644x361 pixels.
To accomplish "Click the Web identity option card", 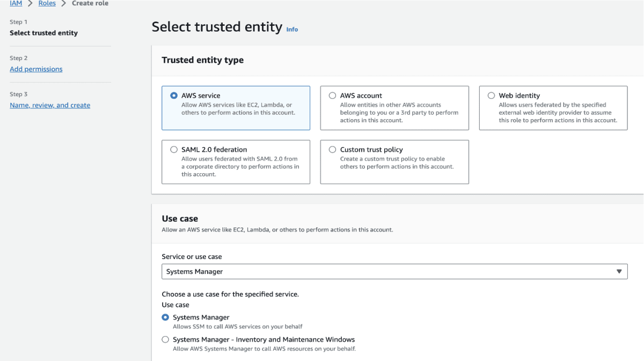I will click(x=553, y=108).
